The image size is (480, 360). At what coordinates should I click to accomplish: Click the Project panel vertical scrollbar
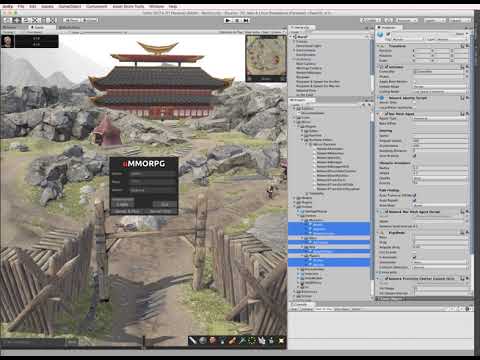371,200
